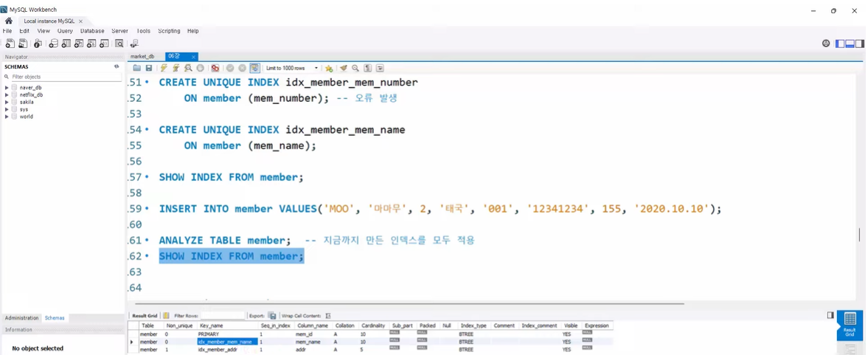The width and height of the screenshot is (868, 355).
Task: Create a new SQL tab icon
Action: click(x=10, y=44)
